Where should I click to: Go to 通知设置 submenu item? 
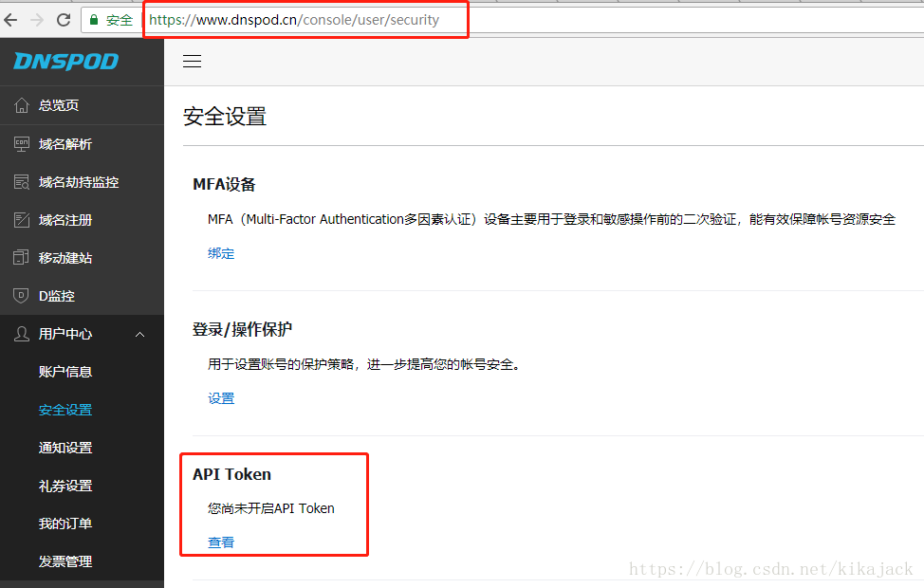pos(65,448)
